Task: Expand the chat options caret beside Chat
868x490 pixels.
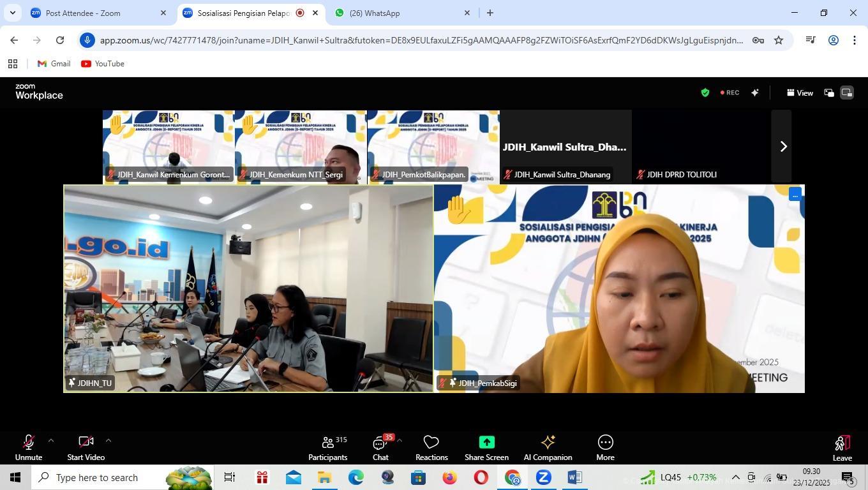Action: point(400,440)
